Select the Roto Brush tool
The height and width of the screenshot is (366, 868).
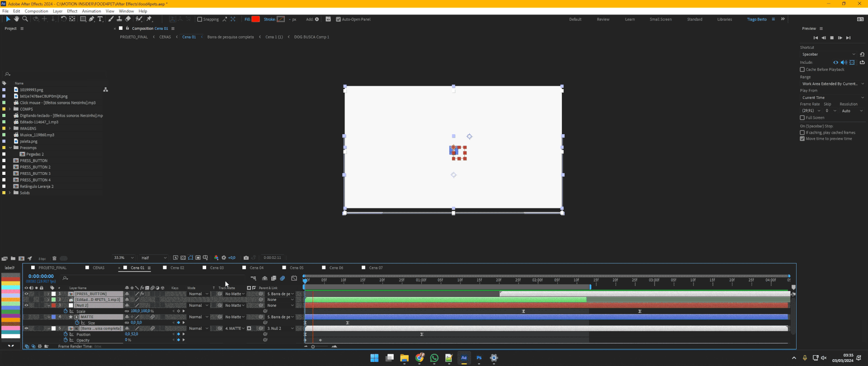[139, 19]
